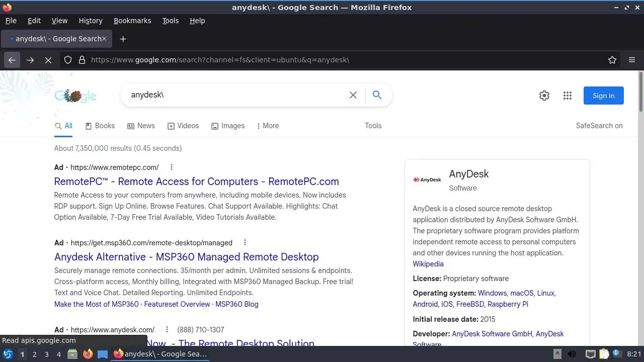
Task: Click the Raspberry Pi link
Action: [x=508, y=304]
